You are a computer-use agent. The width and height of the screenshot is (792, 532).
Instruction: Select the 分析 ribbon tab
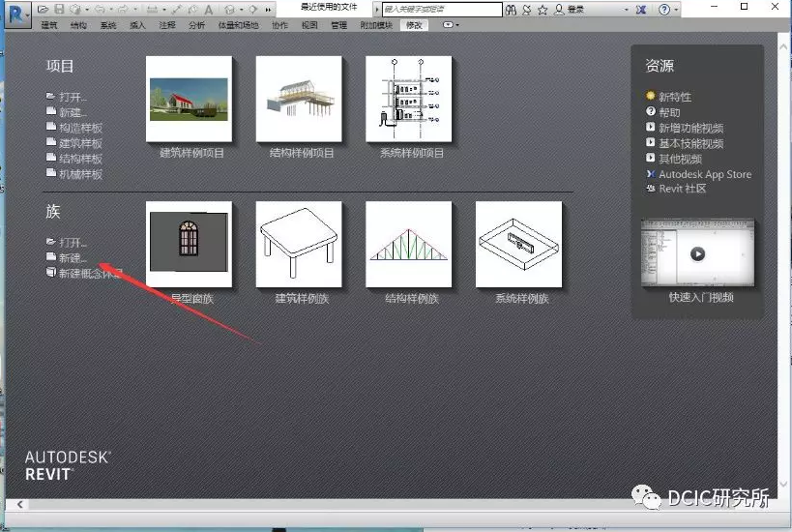[196, 25]
